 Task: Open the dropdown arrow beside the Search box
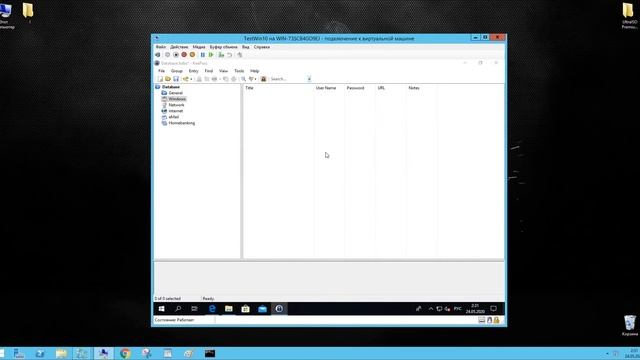309,79
